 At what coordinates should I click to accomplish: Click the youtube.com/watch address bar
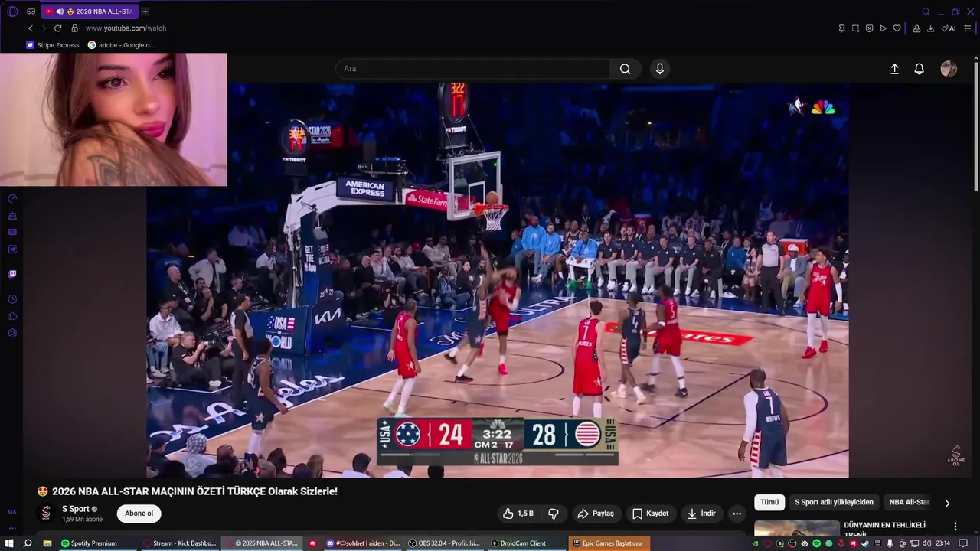click(126, 28)
